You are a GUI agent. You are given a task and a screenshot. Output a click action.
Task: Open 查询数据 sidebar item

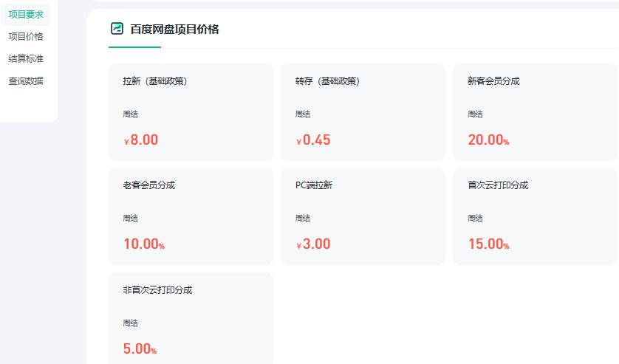(26, 81)
